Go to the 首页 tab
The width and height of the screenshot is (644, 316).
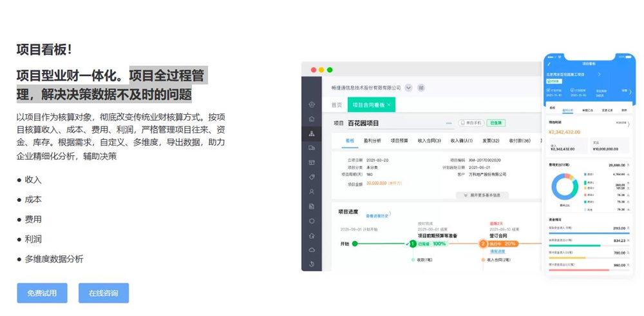click(336, 104)
